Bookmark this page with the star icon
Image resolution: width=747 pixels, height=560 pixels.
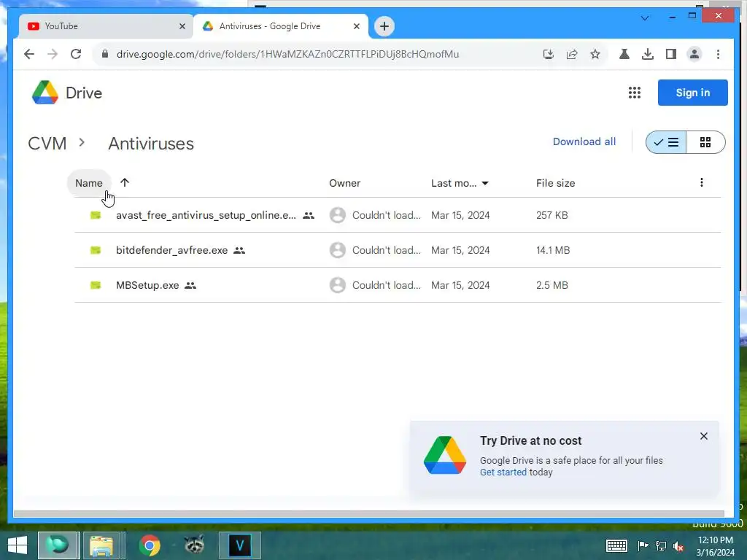[595, 54]
